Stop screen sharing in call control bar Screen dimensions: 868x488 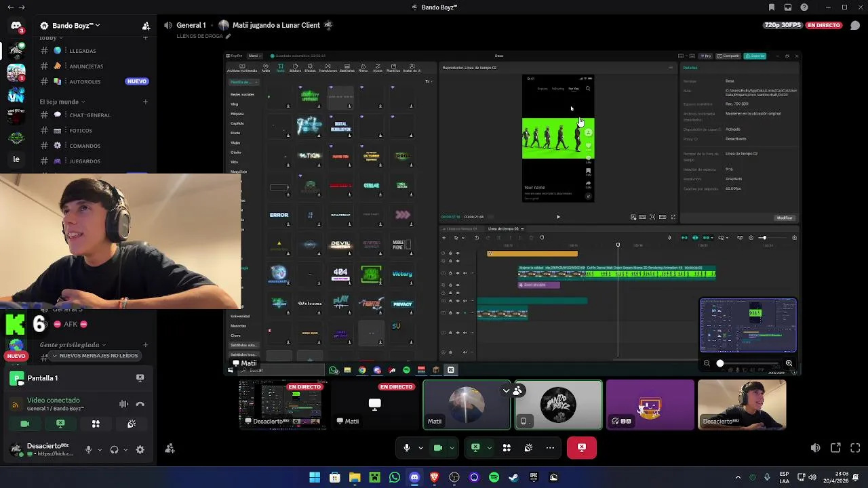475,447
